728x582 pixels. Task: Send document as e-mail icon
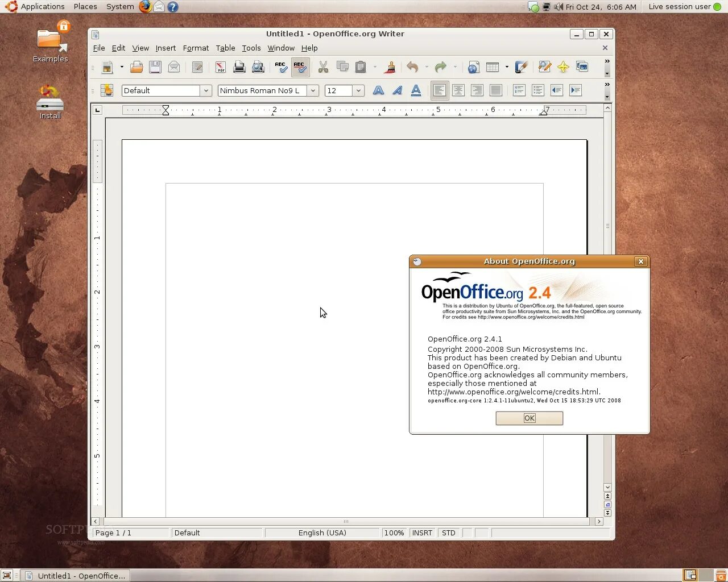tap(174, 67)
